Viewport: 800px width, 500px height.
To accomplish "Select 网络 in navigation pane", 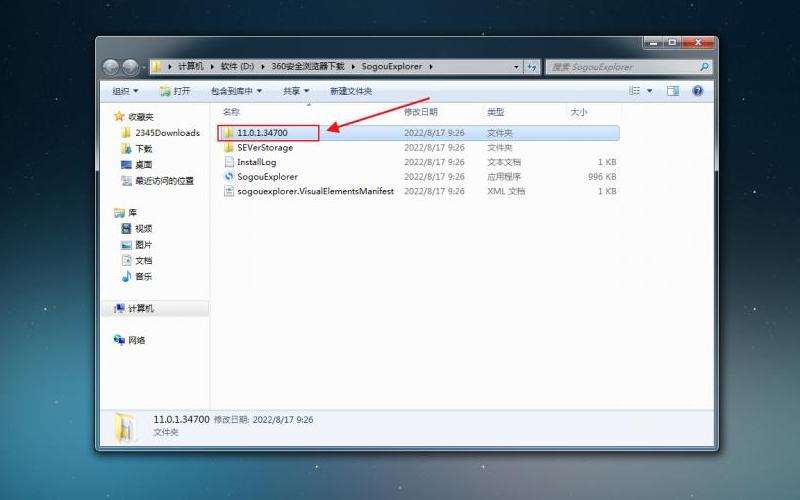I will (x=130, y=340).
